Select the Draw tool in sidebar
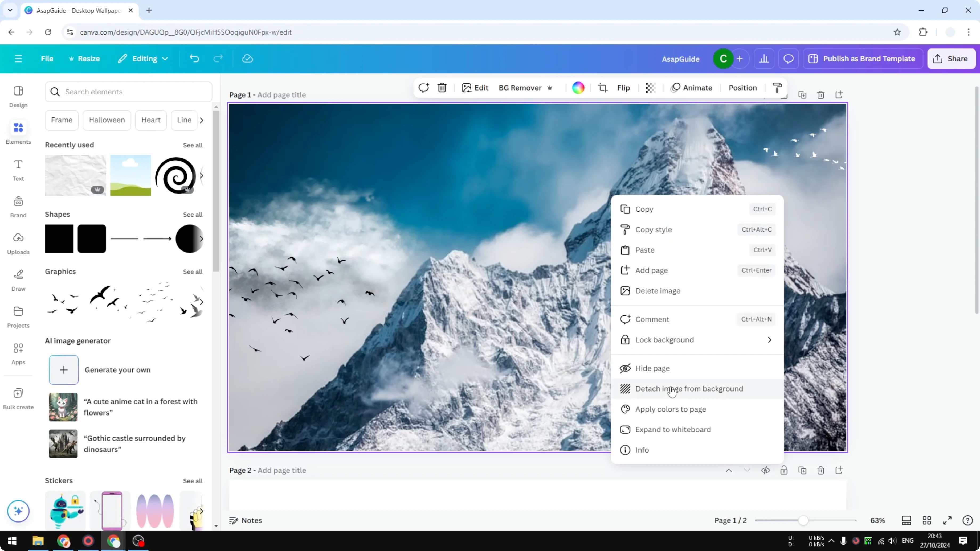Image resolution: width=980 pixels, height=551 pixels. 18,280
